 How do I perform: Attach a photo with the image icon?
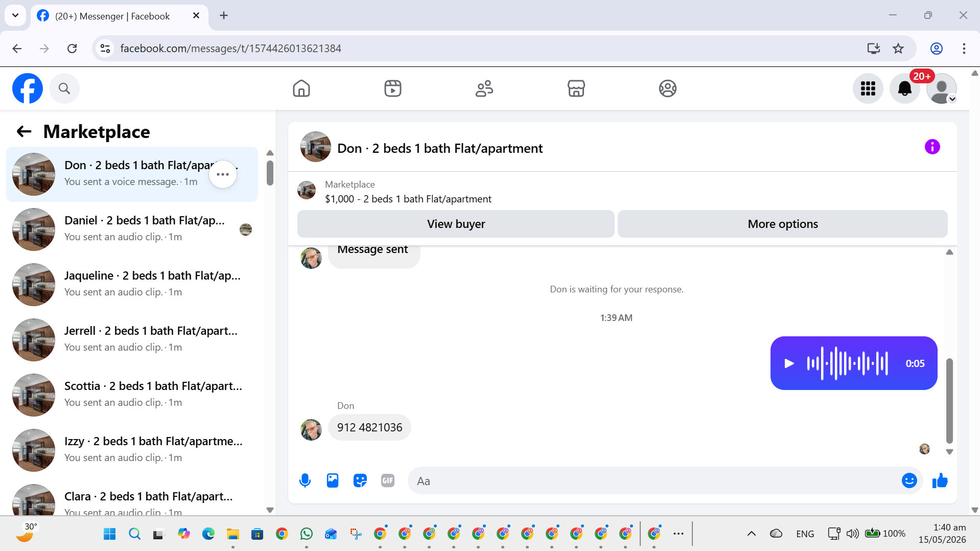(x=333, y=480)
